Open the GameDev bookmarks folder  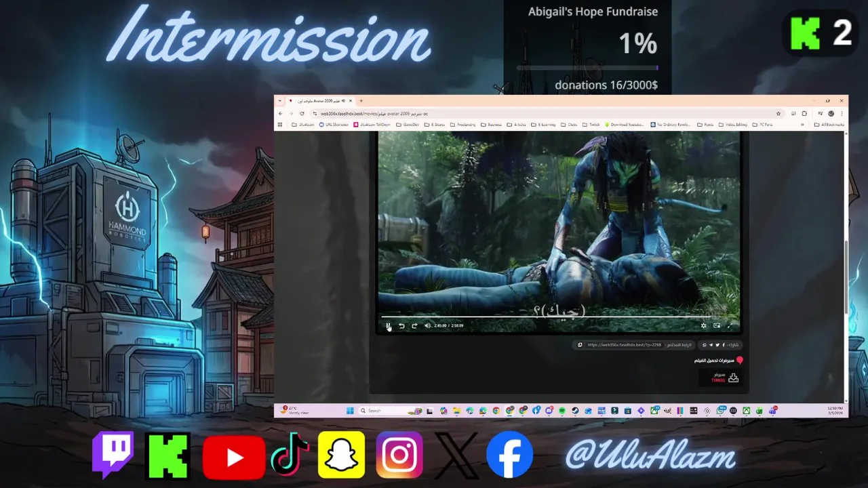tap(408, 125)
